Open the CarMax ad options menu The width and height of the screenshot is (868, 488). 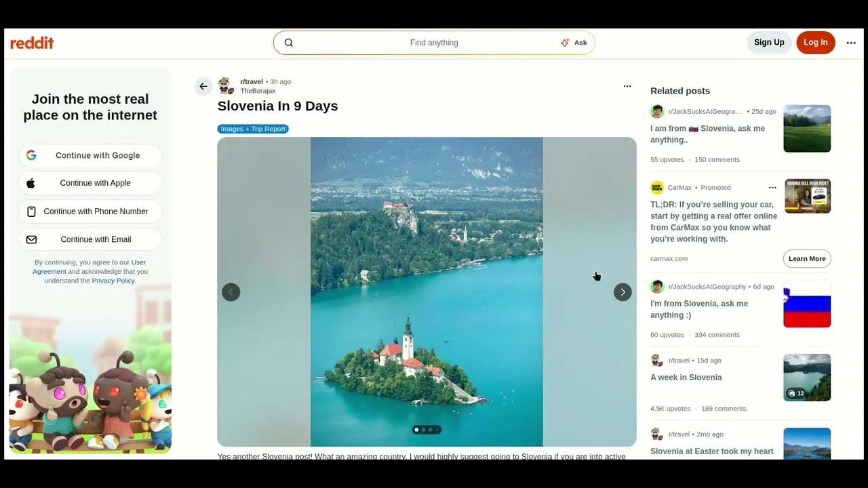pyautogui.click(x=772, y=188)
